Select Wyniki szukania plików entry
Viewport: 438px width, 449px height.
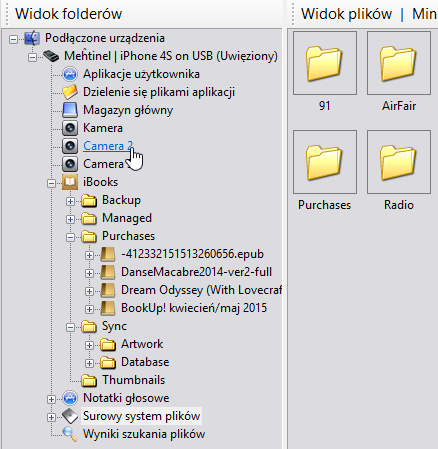144,434
